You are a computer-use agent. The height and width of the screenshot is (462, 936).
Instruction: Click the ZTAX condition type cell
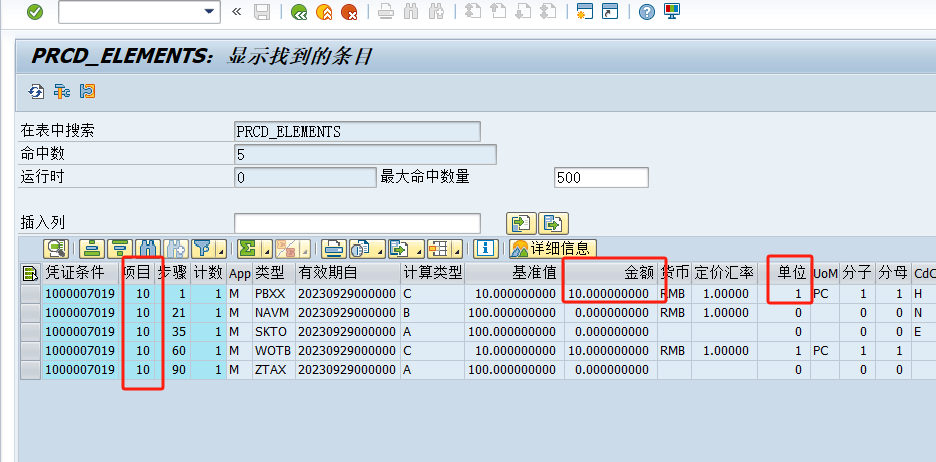[273, 370]
